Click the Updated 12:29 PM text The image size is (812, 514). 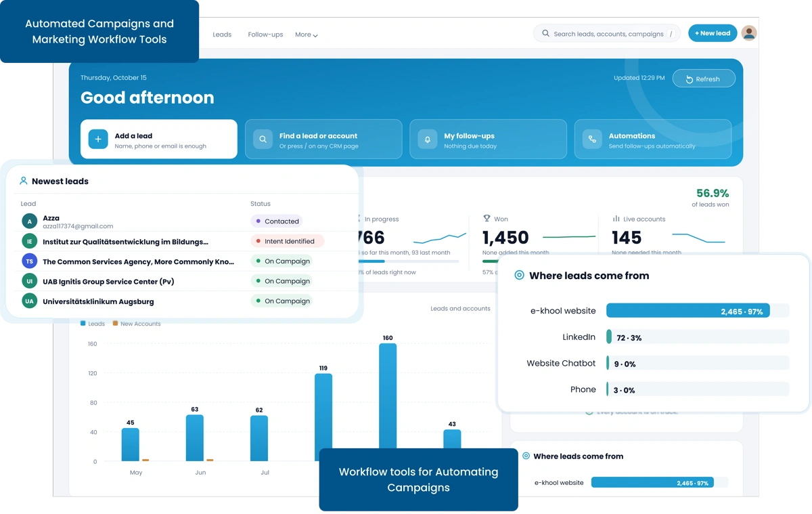639,78
